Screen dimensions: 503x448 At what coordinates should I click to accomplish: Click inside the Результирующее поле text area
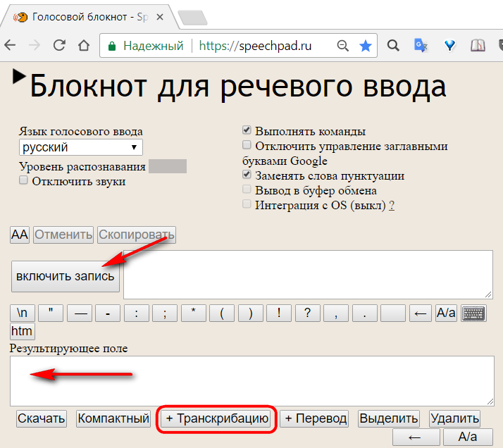click(x=252, y=381)
